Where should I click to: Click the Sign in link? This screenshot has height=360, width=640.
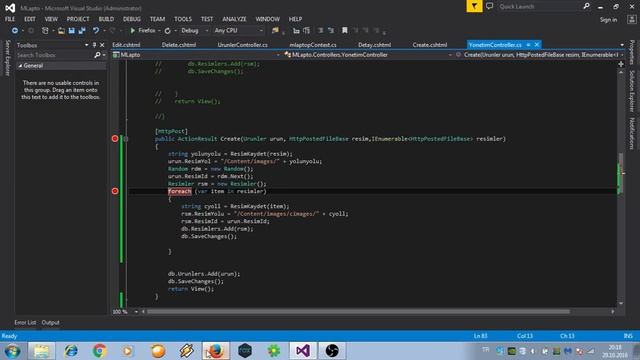tap(608, 20)
